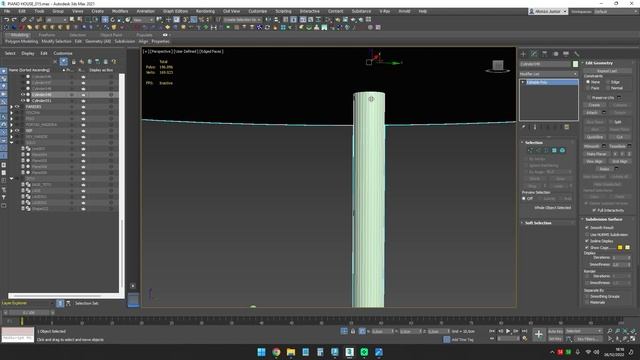Open the Windows Start menu
The image size is (640, 360).
[262, 352]
